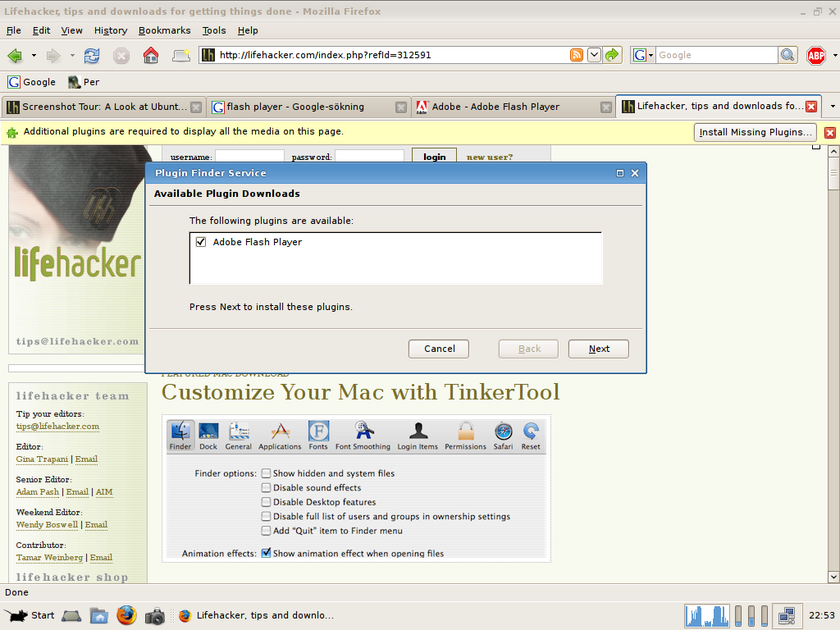Viewport: 840px width, 630px height.
Task: Click the Stop loading icon
Action: (x=121, y=55)
